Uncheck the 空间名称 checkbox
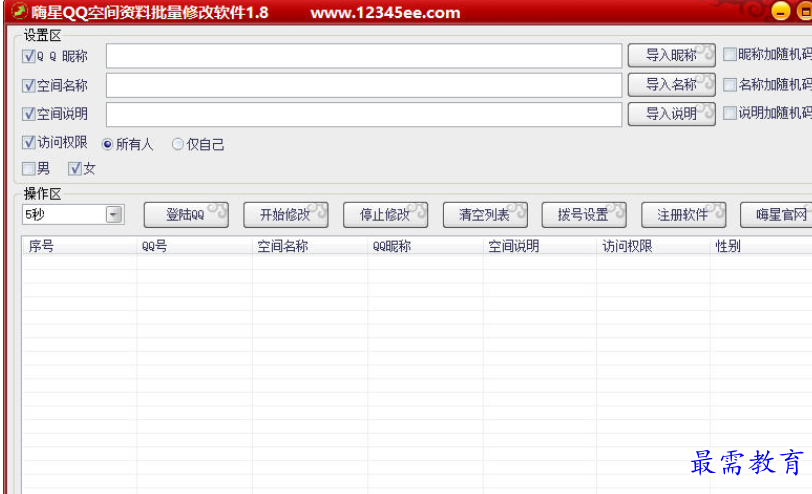The image size is (812, 494). click(29, 85)
